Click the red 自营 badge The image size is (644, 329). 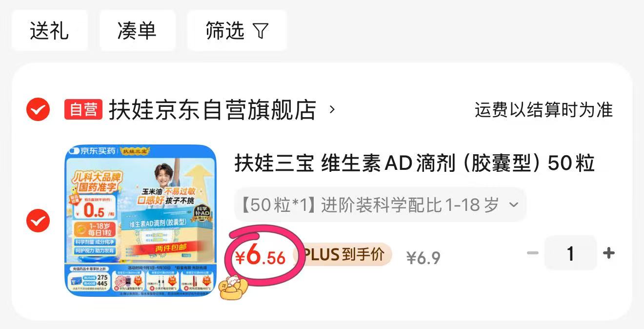[x=83, y=109]
